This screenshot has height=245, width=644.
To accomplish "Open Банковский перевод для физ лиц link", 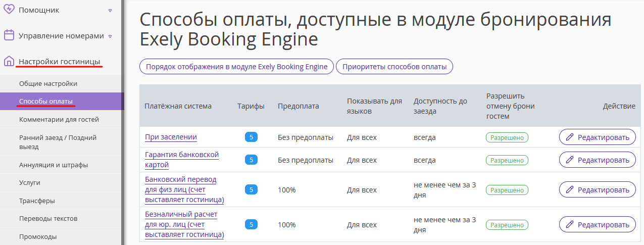I will click(184, 189).
